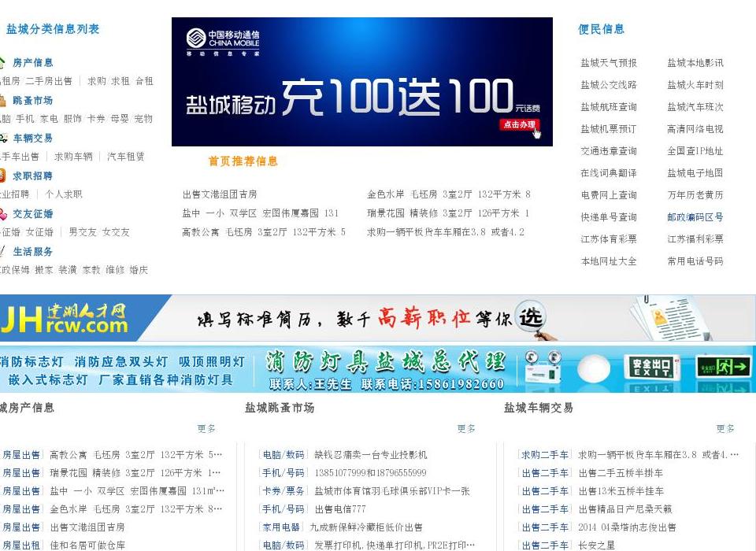Open the 求购车辆 link
Image resolution: width=756 pixels, height=551 pixels.
(x=73, y=157)
